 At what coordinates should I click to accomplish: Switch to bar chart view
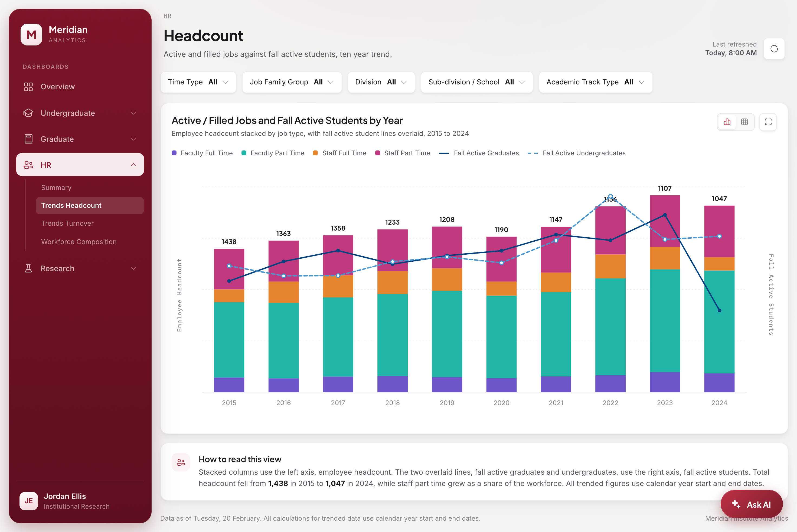(727, 122)
